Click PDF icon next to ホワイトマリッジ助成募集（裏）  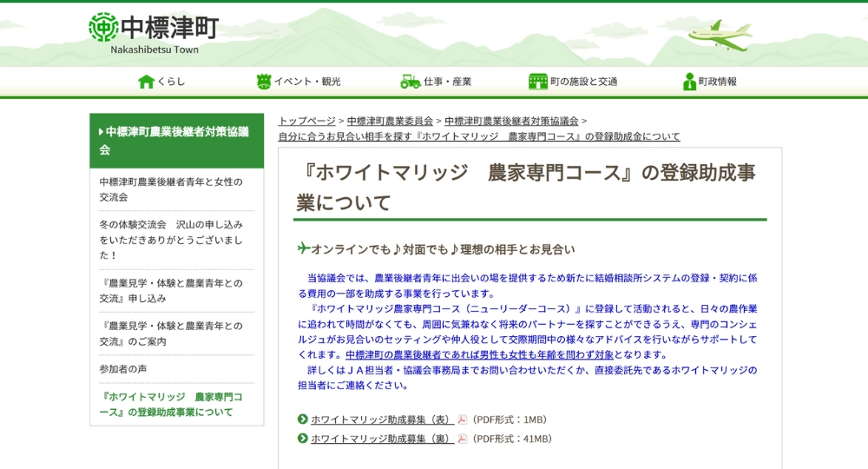click(x=463, y=439)
